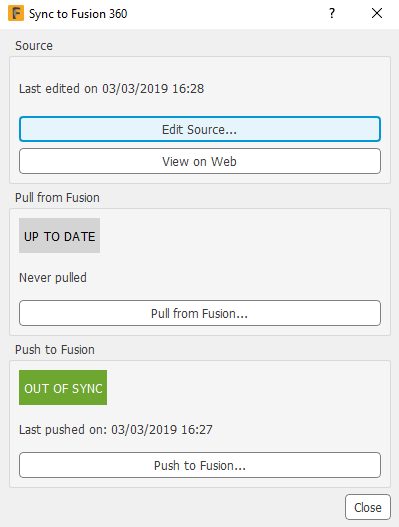
Task: Click the Pull from Fusion section heading
Action: pos(57,198)
